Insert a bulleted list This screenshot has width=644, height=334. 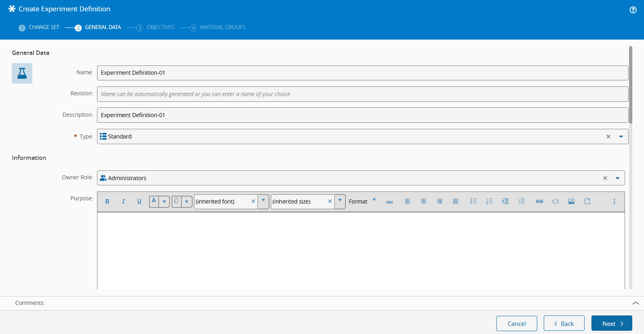point(473,202)
